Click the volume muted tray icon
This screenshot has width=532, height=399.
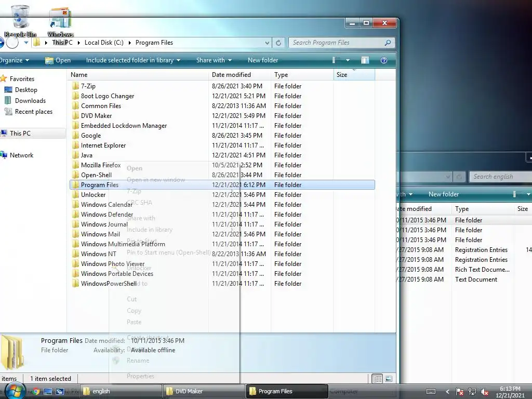pos(485,392)
